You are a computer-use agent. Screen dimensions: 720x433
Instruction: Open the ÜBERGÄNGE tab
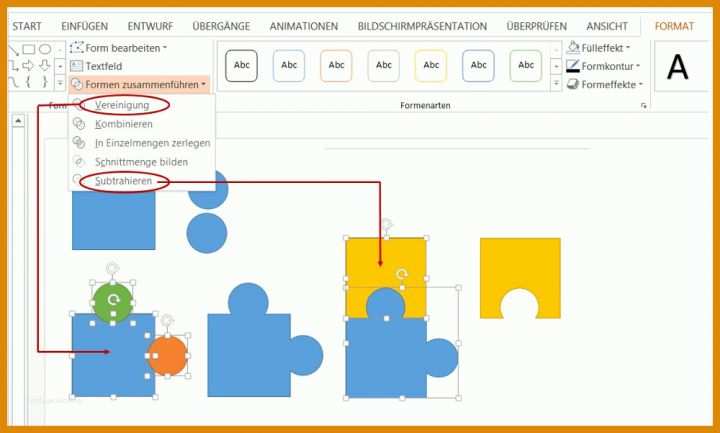point(221,26)
